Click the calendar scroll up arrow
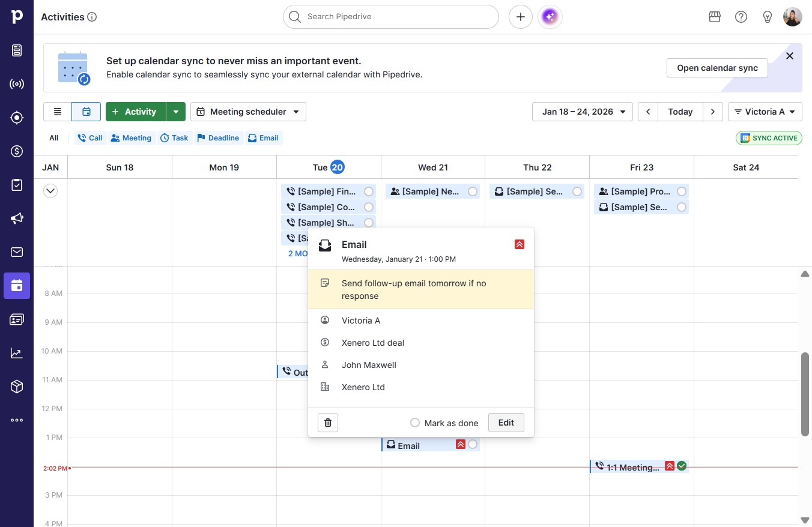The image size is (812, 527). 805,274
